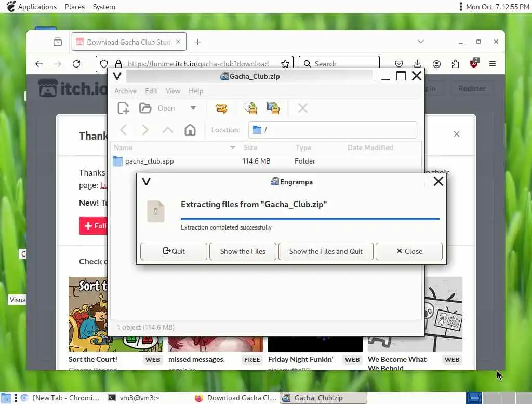Screen dimensions: 532x404
Task: Click the Firefox Search box
Action: (x=339, y=64)
